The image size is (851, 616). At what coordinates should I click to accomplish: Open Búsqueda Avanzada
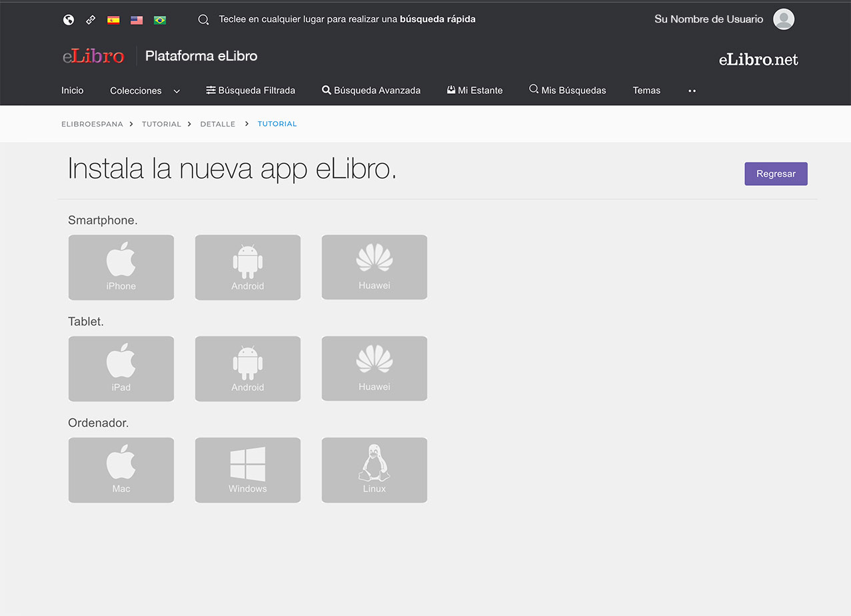point(371,91)
